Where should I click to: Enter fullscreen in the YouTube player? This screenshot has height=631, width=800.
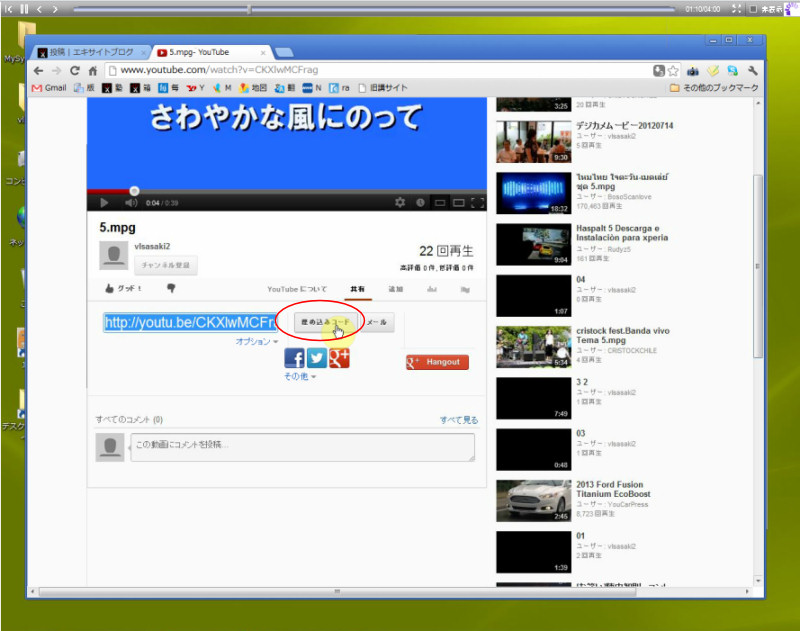(x=478, y=203)
